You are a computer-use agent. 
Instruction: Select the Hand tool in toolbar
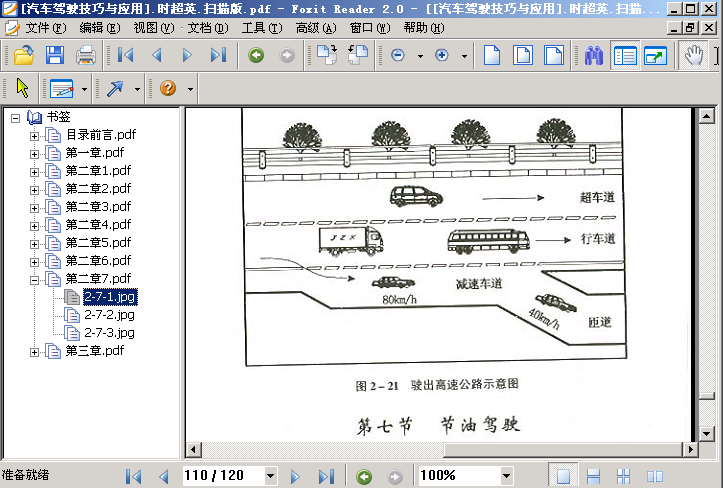(694, 56)
